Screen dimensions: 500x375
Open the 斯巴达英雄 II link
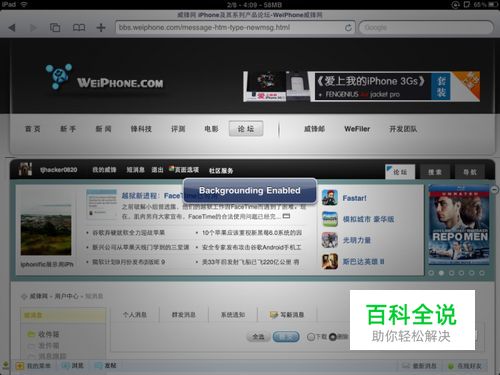363,262
